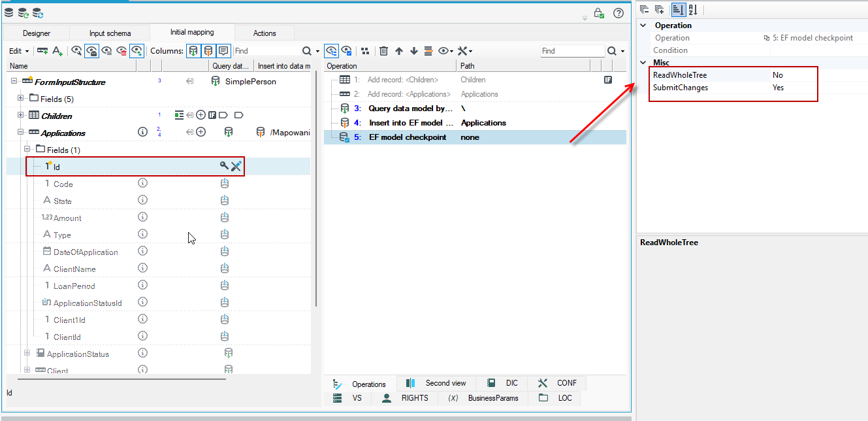Image resolution: width=868 pixels, height=421 pixels.
Task: Click the help question mark icon
Action: [x=618, y=13]
